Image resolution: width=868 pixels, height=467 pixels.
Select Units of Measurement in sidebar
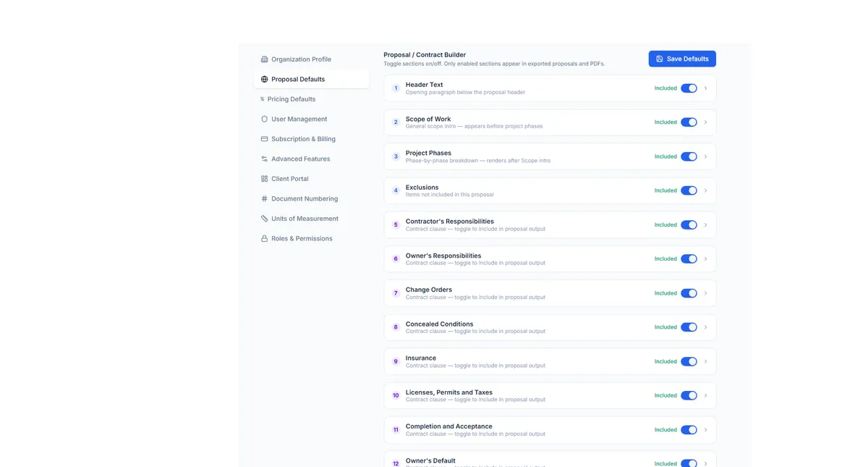[x=311, y=219]
